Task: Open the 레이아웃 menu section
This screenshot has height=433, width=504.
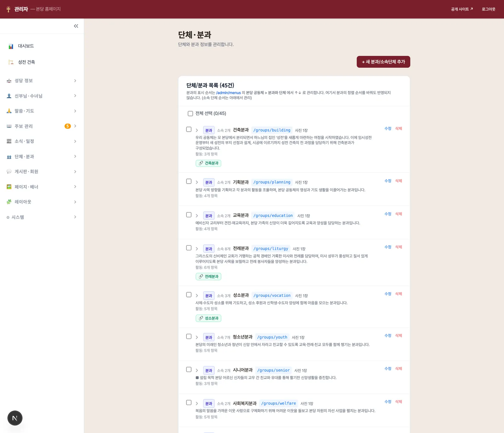Action: [x=42, y=202]
